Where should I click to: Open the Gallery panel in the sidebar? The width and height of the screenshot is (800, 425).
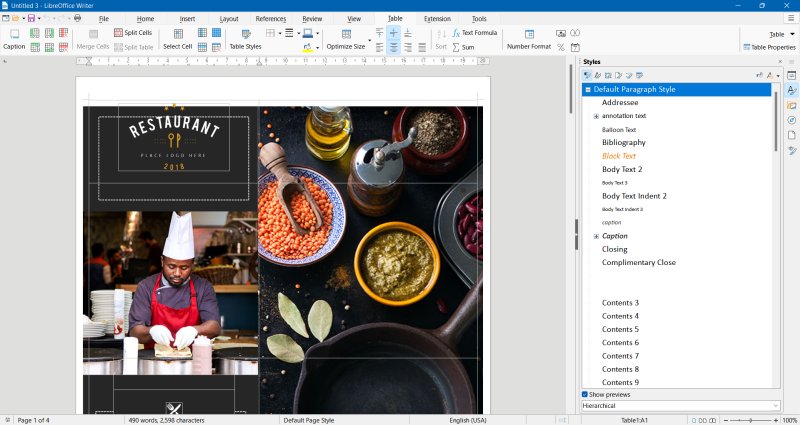[x=791, y=105]
